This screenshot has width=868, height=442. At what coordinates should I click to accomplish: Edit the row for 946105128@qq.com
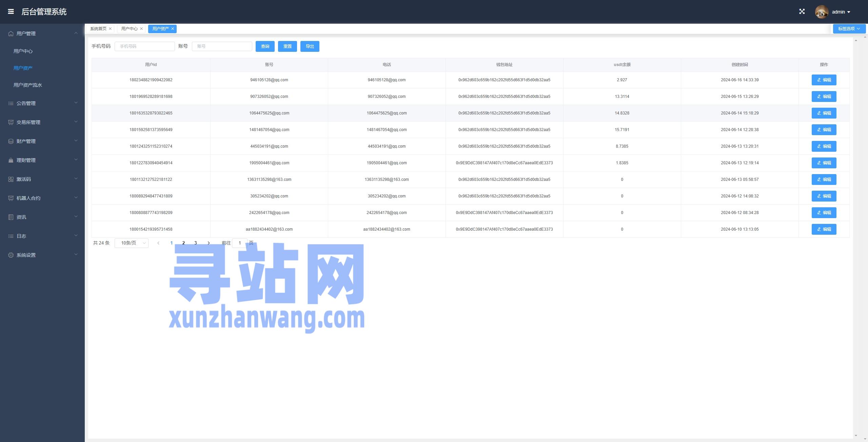(824, 80)
